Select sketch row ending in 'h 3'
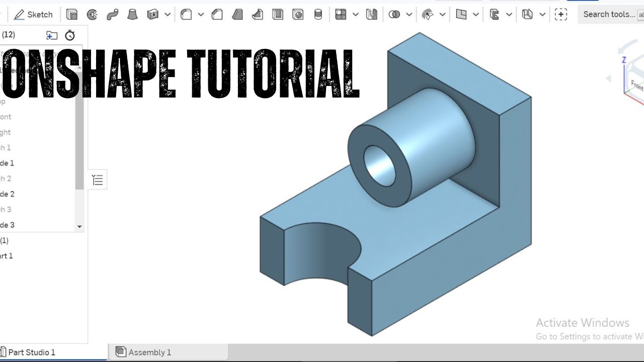The height and width of the screenshot is (362, 644). pyautogui.click(x=6, y=209)
